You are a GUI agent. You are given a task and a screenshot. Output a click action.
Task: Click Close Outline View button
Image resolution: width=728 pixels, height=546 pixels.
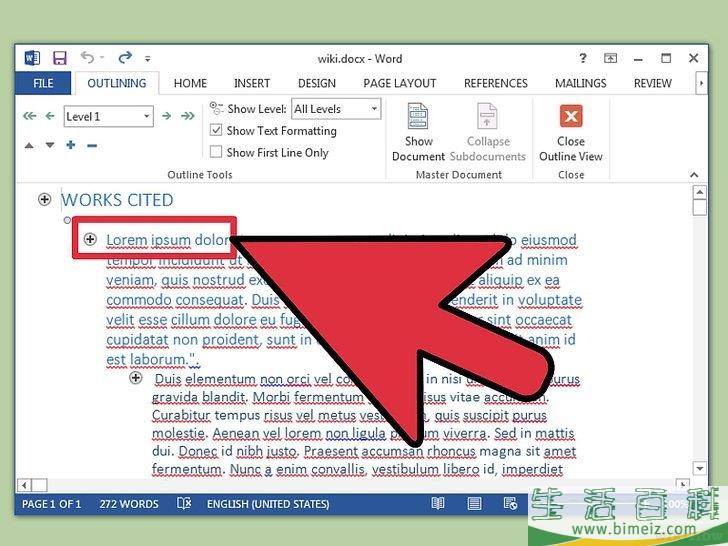(x=571, y=133)
